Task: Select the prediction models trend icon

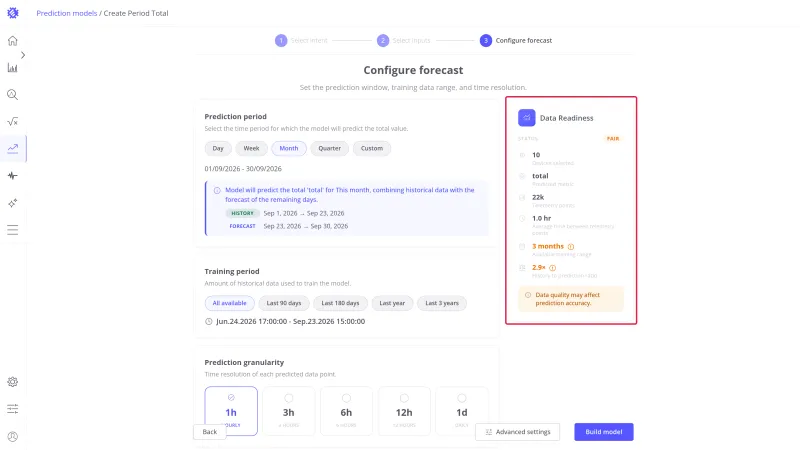Action: click(x=13, y=148)
